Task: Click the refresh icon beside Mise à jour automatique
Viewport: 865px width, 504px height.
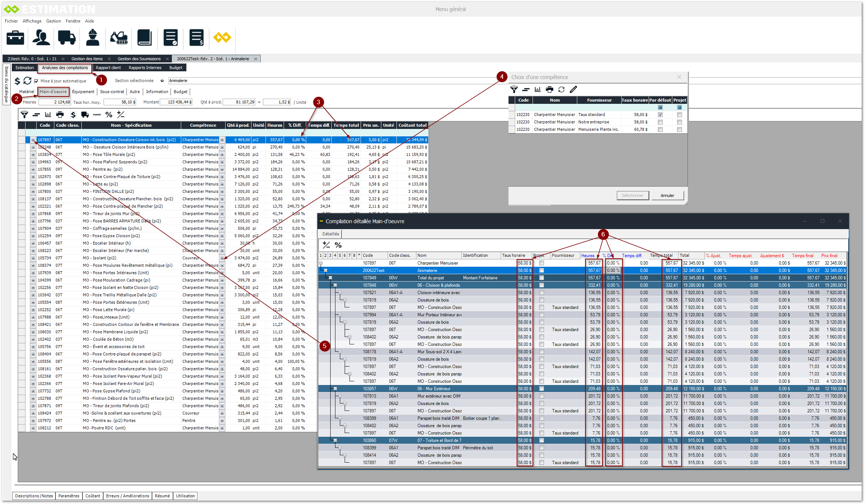Action: (x=27, y=81)
